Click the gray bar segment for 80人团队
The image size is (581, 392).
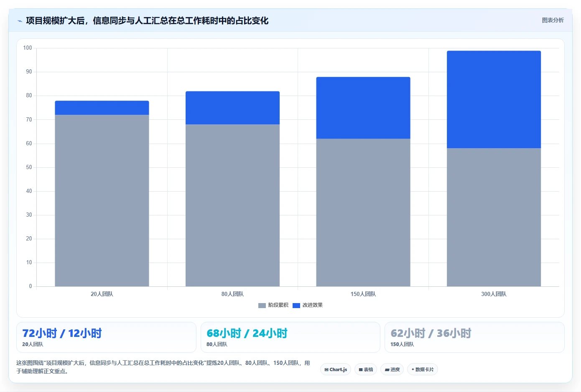(232, 205)
